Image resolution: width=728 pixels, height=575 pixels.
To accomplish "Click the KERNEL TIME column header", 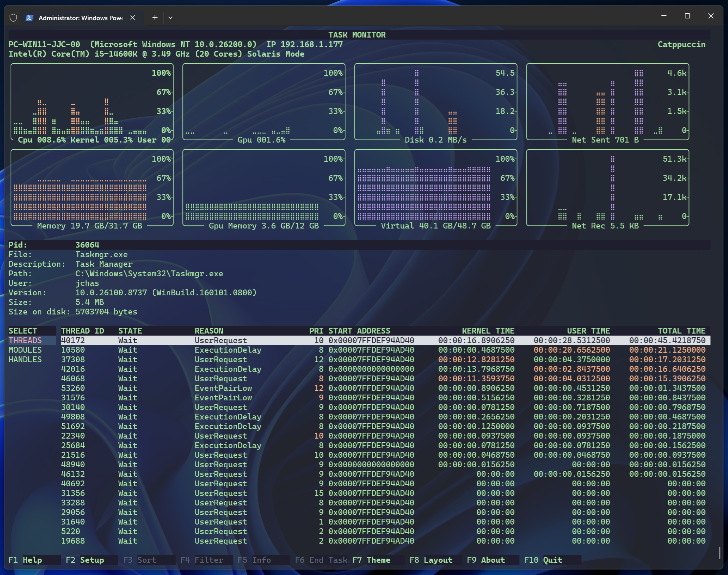I will (x=488, y=331).
